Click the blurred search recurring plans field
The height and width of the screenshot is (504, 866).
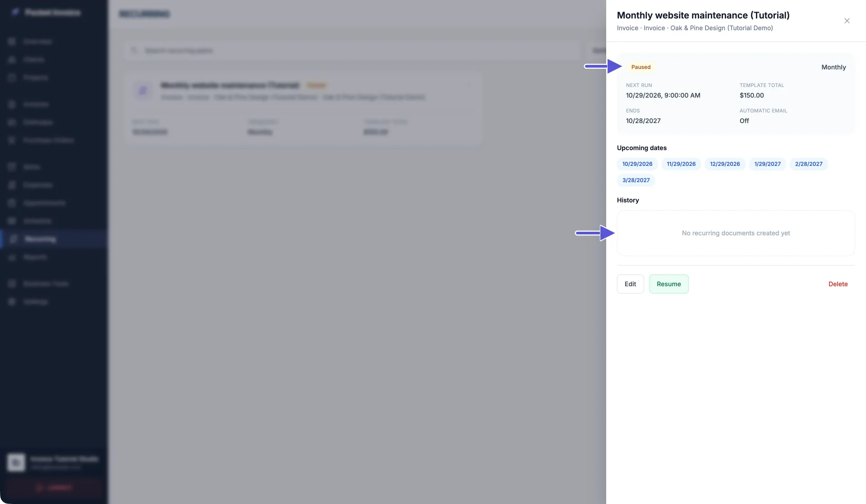352,50
